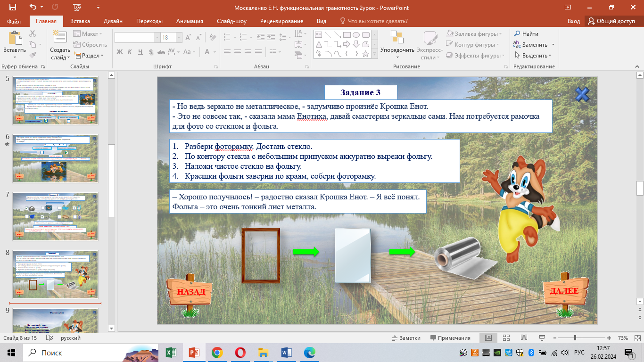Click the zoom slider handle
Viewport: 644px width, 362px height.
(x=575, y=338)
